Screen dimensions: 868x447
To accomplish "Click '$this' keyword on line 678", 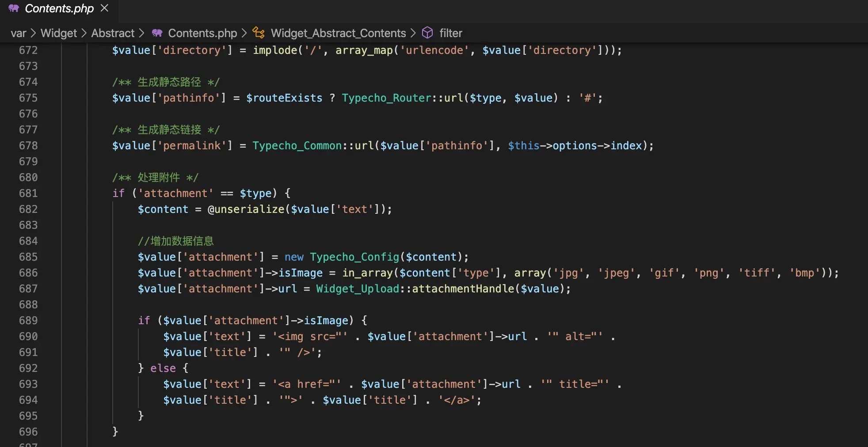I will (x=524, y=146).
